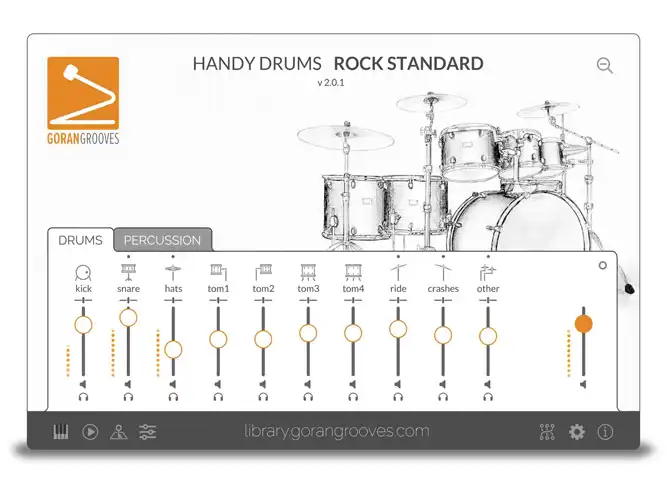Image resolution: width=667 pixels, height=500 pixels.
Task: Click the hats volume fader knob
Action: coord(173,350)
